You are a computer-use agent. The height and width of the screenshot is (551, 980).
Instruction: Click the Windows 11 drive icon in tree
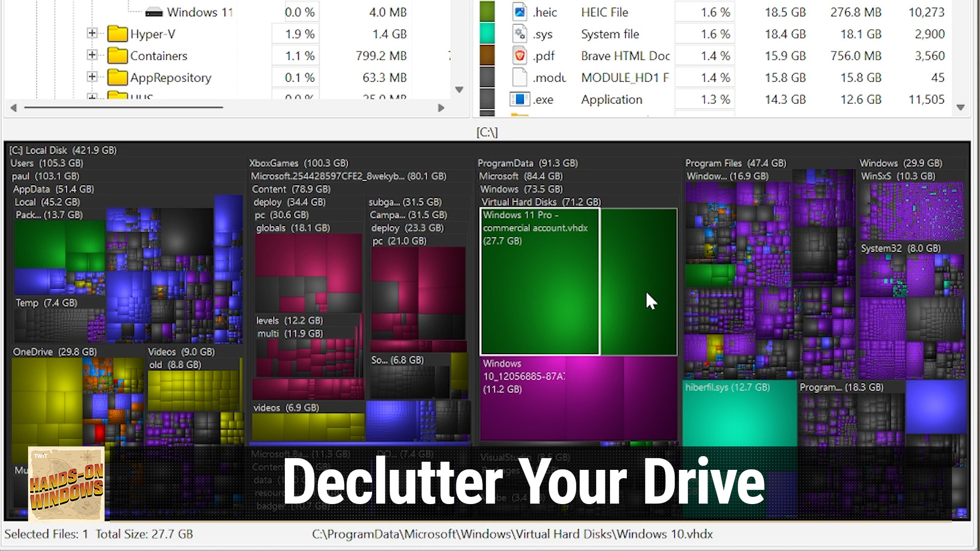click(x=155, y=11)
